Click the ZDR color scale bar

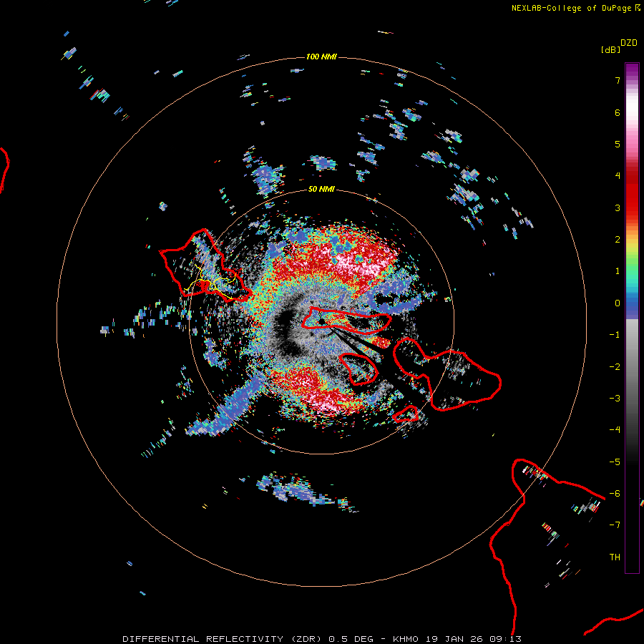pyautogui.click(x=632, y=318)
